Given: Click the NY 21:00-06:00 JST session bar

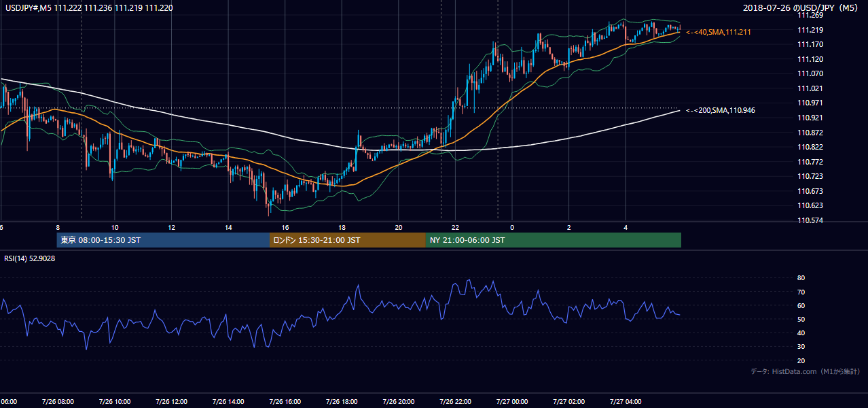Looking at the screenshot, I should pyautogui.click(x=554, y=240).
